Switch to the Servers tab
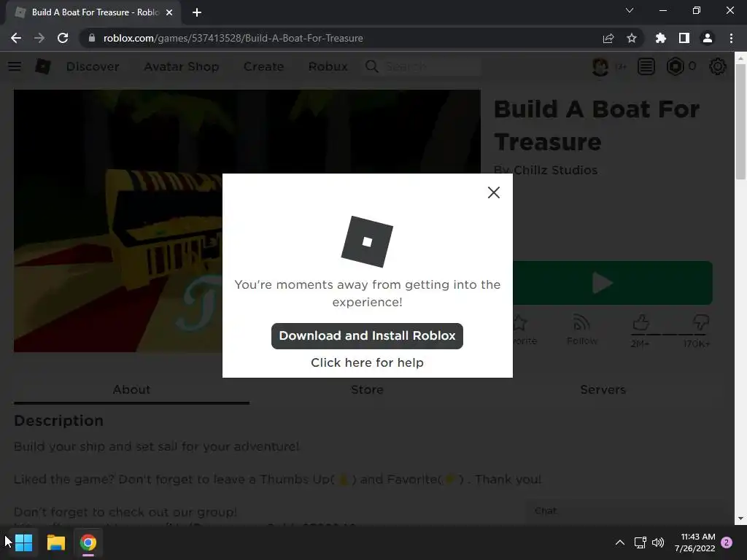The image size is (747, 560). 603,389
